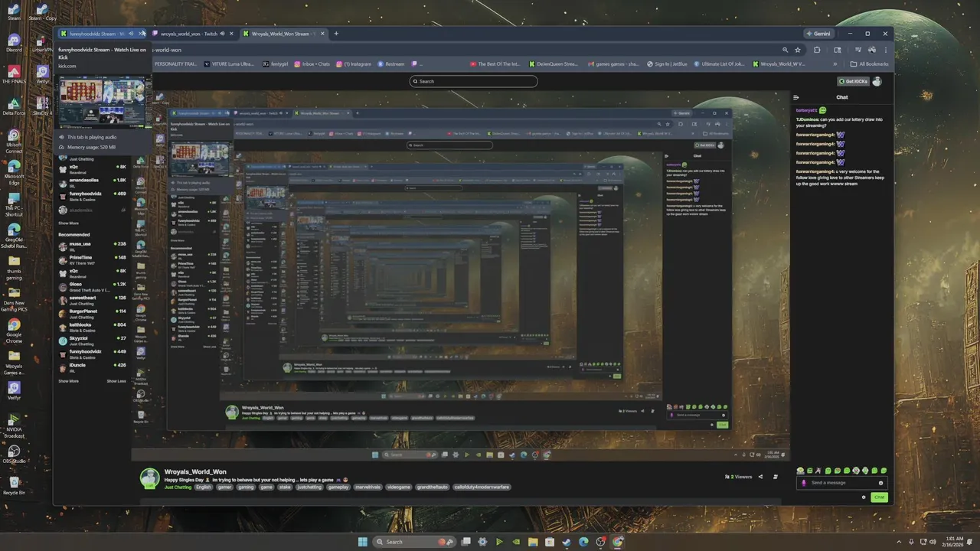Open Recycle Bin on desktop
Image resolution: width=980 pixels, height=551 pixels.
(14, 487)
